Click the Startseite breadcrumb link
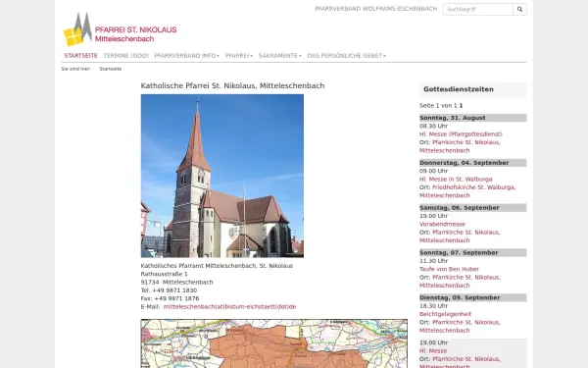The image size is (588, 368). (x=110, y=69)
